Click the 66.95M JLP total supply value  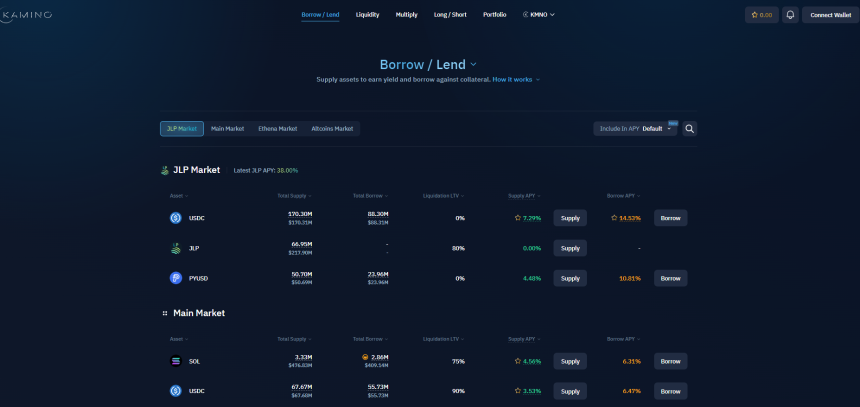302,244
